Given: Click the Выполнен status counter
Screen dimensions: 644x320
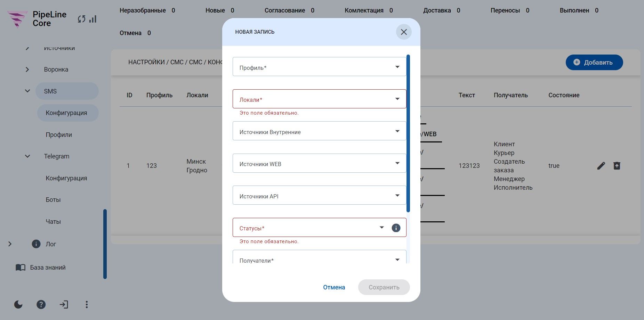Looking at the screenshot, I should coord(579,10).
